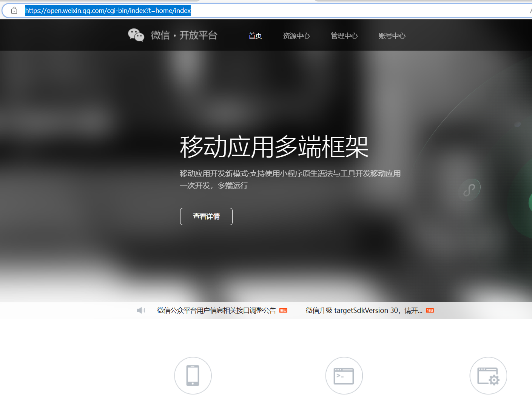Image resolution: width=532 pixels, height=396 pixels.
Task: Click the lock icon in address bar
Action: [x=14, y=11]
